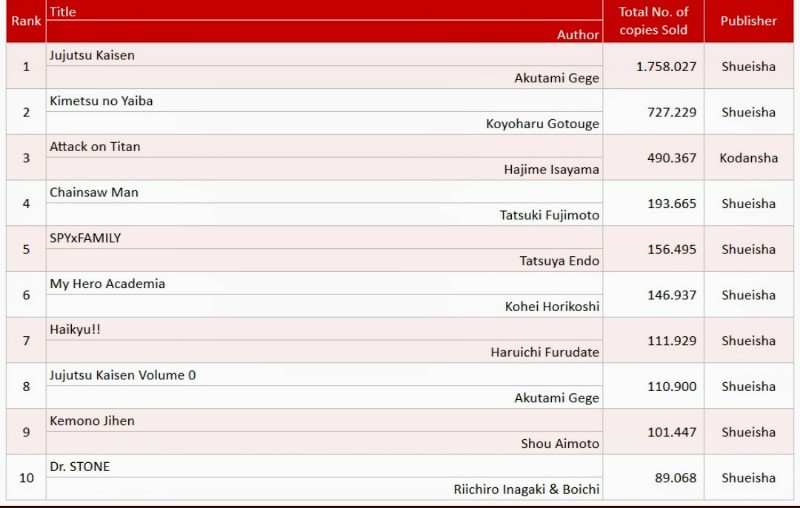Click the publisher 'Kodansha'
Viewport: 800px width, 508px height.
[748, 158]
